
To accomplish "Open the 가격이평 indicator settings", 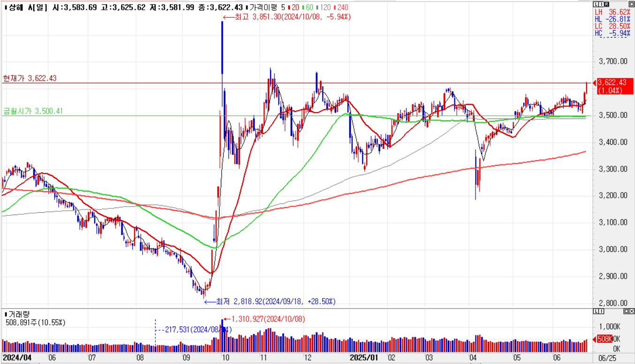I will pyautogui.click(x=264, y=7).
